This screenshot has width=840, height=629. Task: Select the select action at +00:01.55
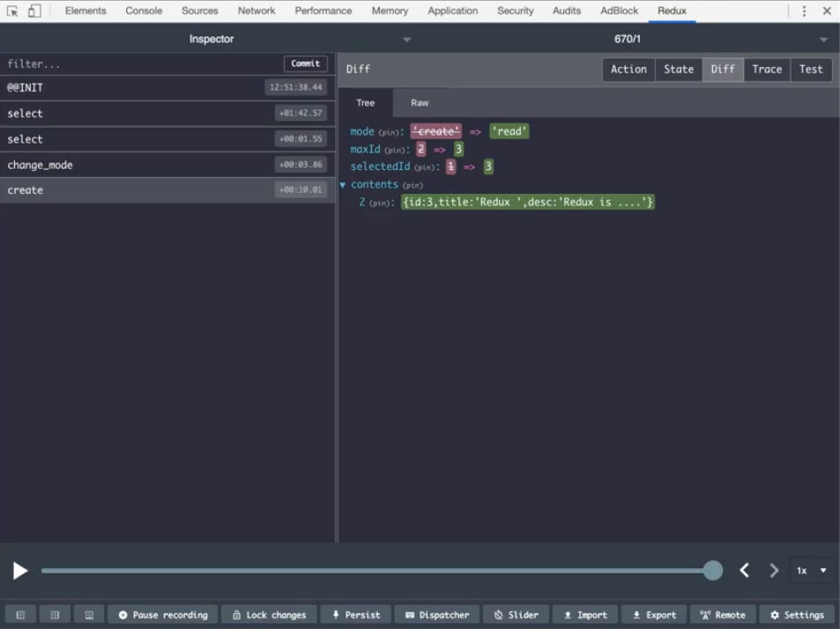click(167, 138)
